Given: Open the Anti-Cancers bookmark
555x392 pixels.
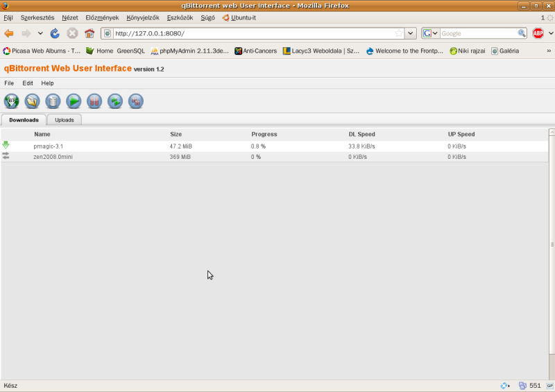Looking at the screenshot, I should click(x=255, y=51).
